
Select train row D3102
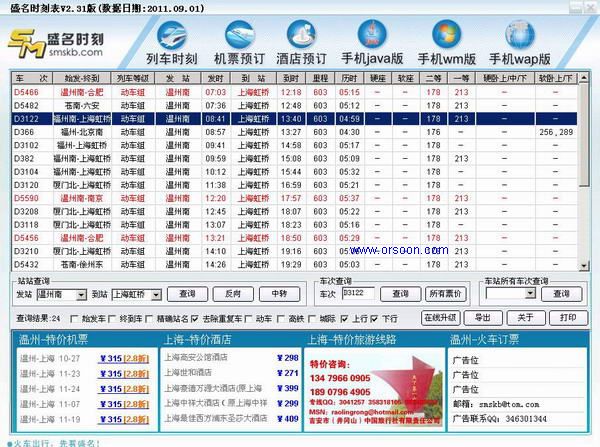295,145
